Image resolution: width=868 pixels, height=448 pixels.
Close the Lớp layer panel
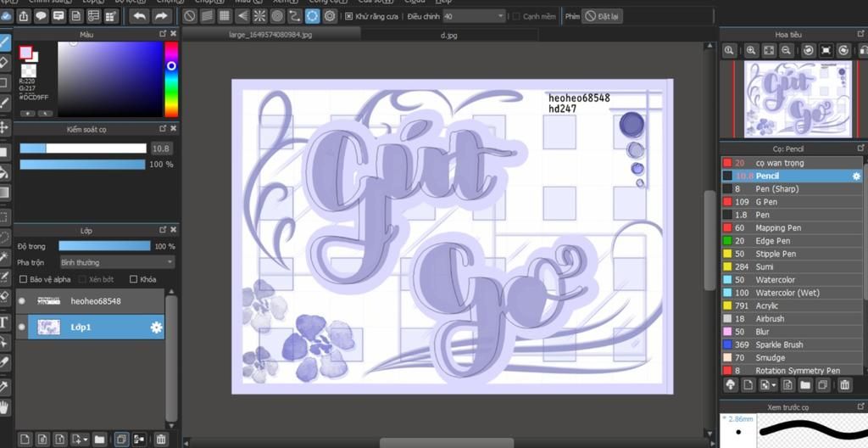click(173, 230)
